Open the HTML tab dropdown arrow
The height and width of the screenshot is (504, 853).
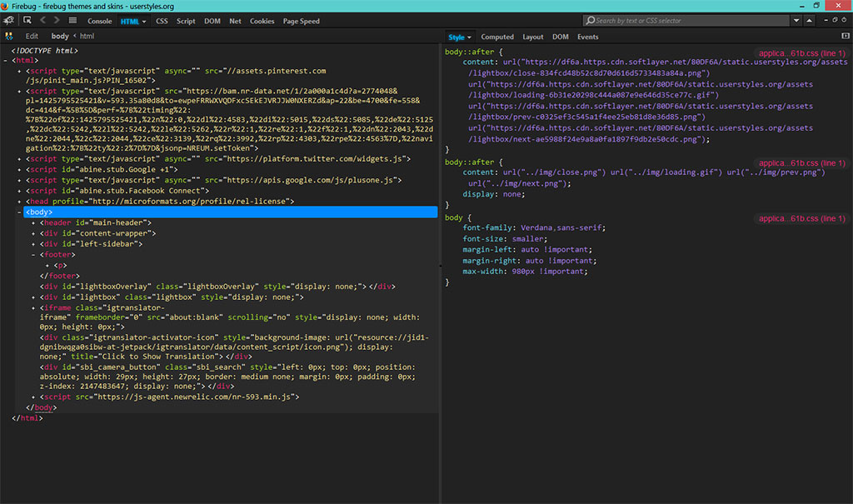click(x=144, y=22)
